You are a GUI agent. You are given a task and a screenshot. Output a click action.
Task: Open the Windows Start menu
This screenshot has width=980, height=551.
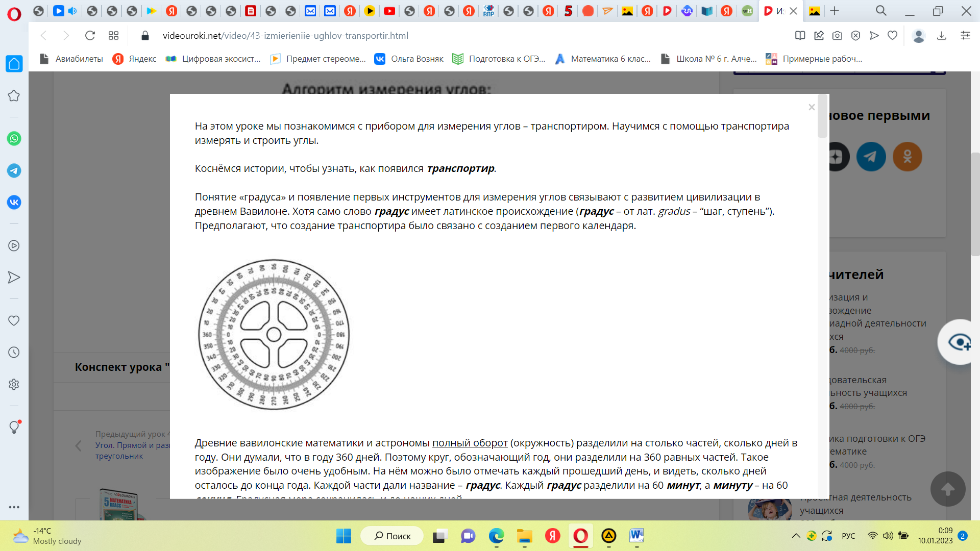coord(344,536)
